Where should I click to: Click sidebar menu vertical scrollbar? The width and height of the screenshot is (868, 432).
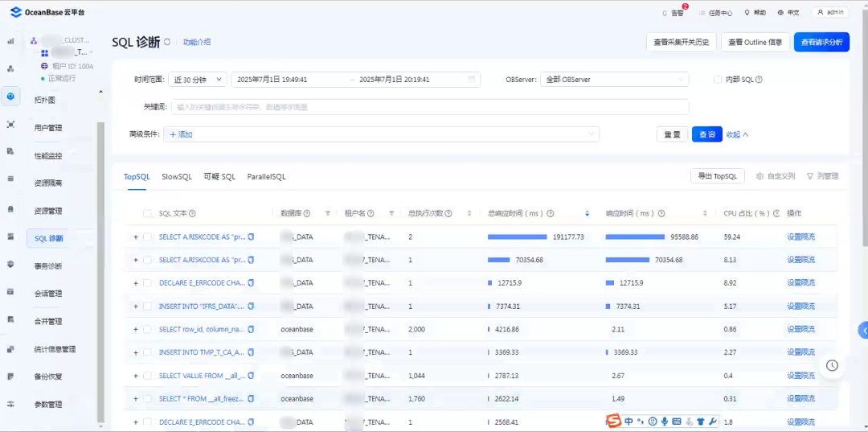pos(100,271)
